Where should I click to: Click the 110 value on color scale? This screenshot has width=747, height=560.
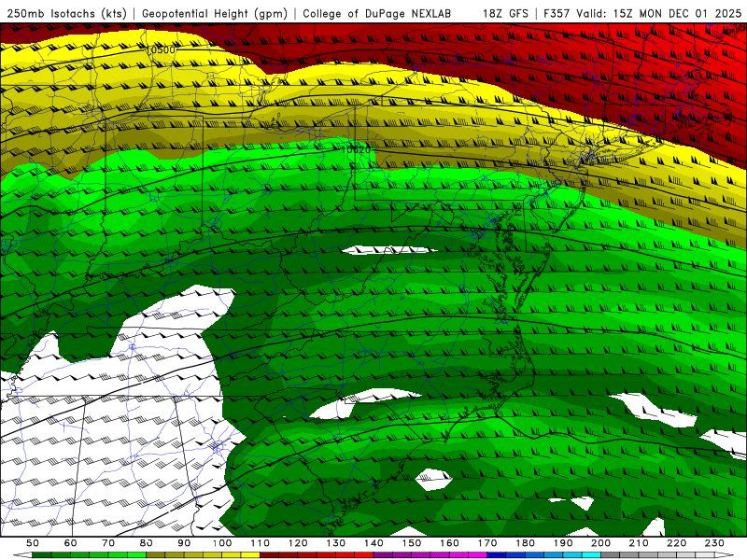(261, 543)
